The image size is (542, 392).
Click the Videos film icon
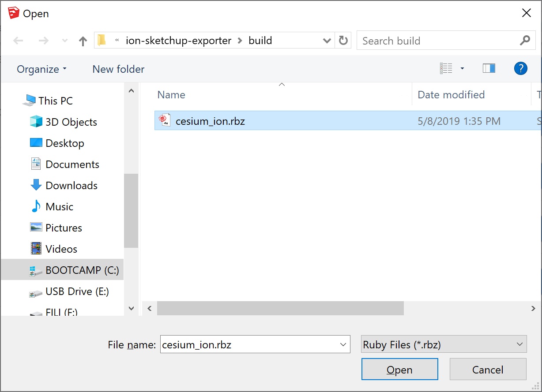[36, 248]
